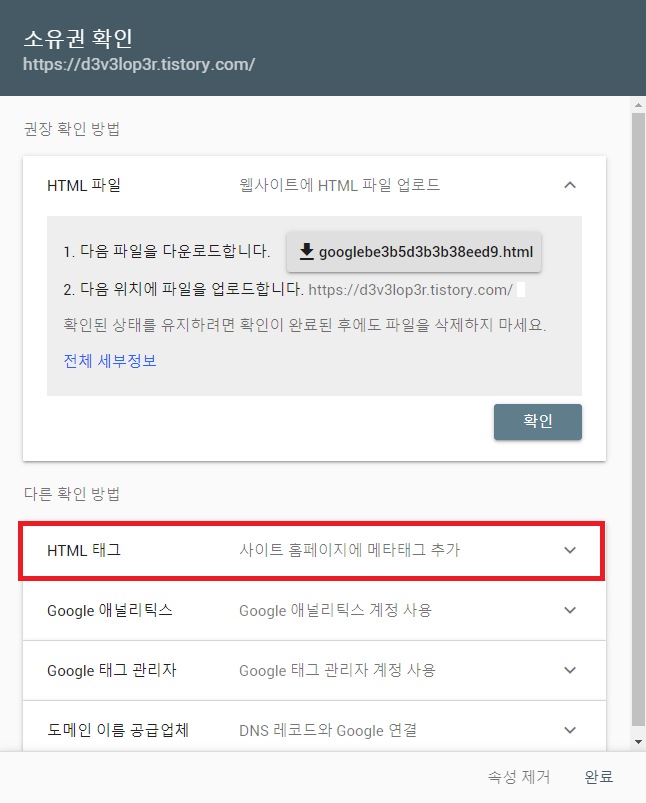This screenshot has width=646, height=803.
Task: Select the Google 애널리틱스 row title
Action: [110, 610]
